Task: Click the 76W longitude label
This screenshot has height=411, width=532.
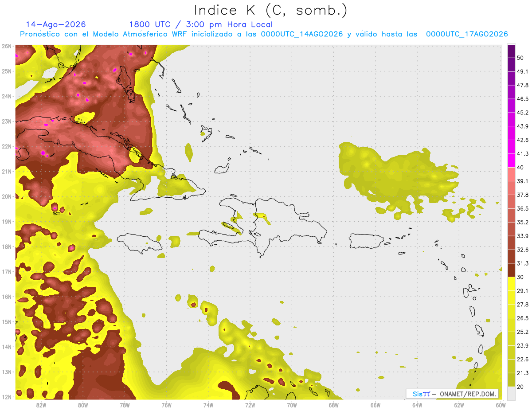Action: pos(166,405)
